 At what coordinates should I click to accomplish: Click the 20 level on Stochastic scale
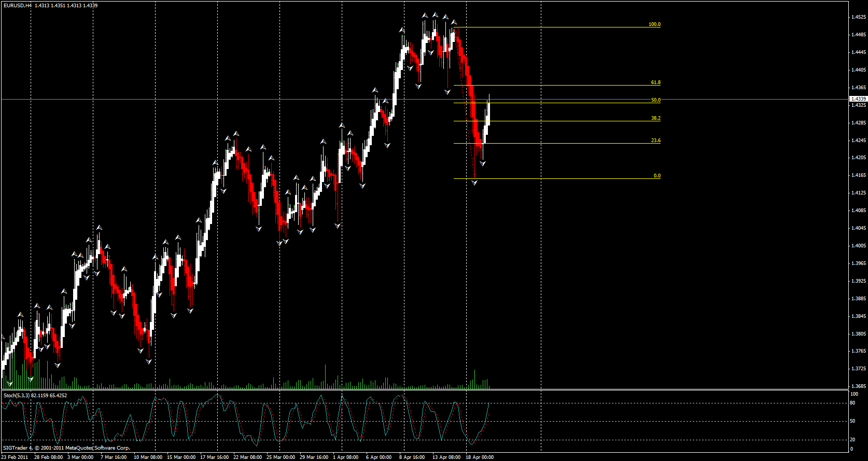click(x=853, y=440)
